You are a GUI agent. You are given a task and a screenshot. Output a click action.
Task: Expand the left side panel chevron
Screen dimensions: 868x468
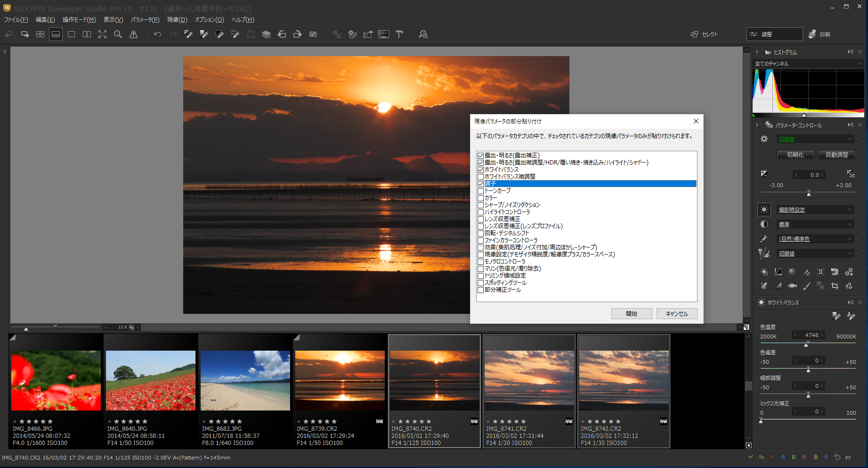(x=5, y=52)
